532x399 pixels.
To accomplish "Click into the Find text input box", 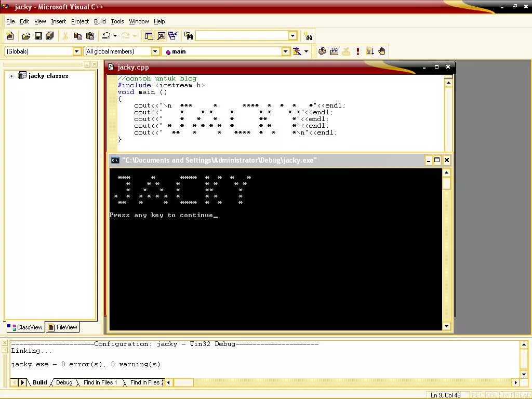I will coord(242,36).
